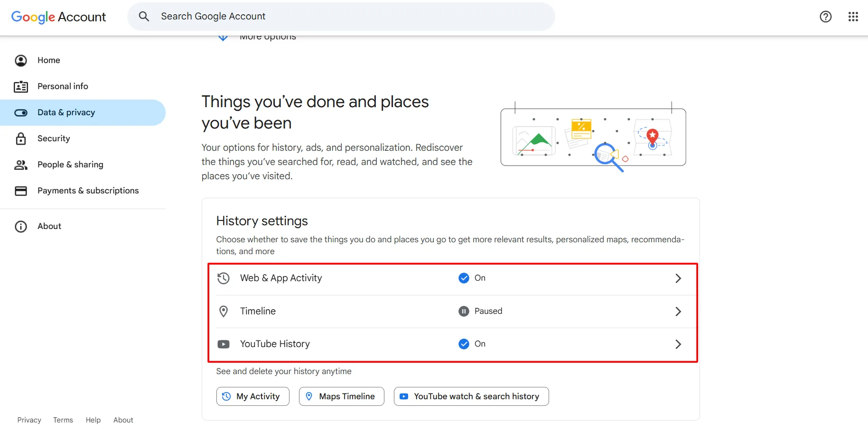Open YouTube watch & search history
Viewport: 868px width, 431px height.
click(x=471, y=396)
